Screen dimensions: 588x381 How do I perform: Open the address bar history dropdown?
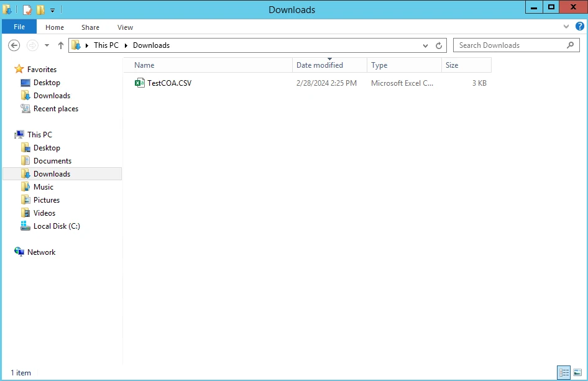425,45
